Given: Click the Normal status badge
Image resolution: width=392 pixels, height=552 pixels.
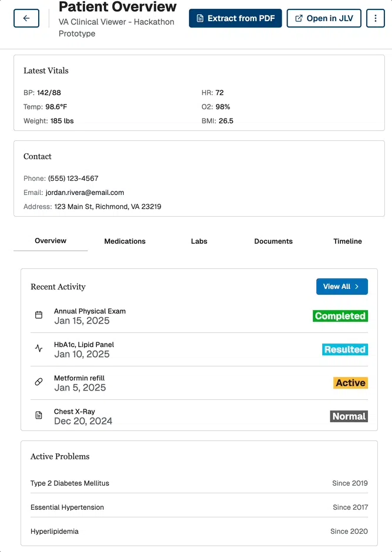Looking at the screenshot, I should point(349,416).
